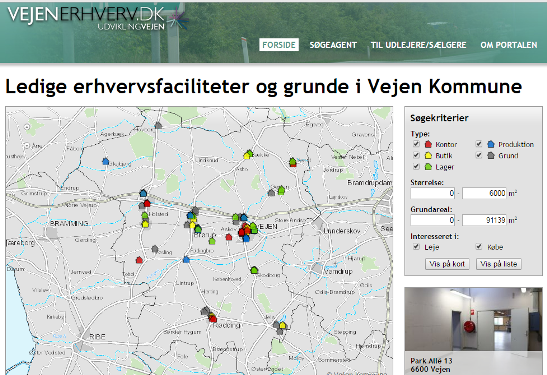Click the Vamdrup label on map
This screenshot has height=375, width=547.
point(338,271)
